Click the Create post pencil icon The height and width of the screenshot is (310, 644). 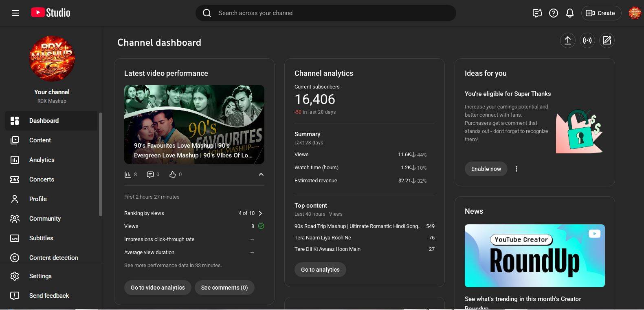pos(607,40)
